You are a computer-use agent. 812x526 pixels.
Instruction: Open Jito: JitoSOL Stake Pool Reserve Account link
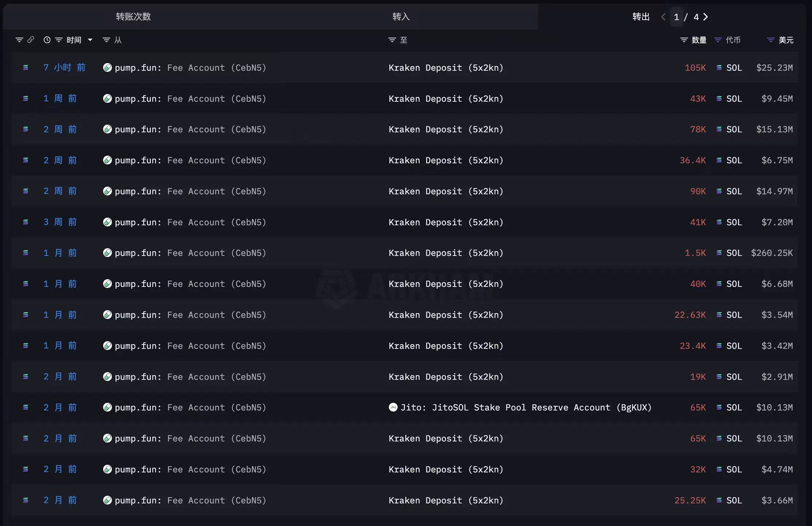tap(526, 407)
